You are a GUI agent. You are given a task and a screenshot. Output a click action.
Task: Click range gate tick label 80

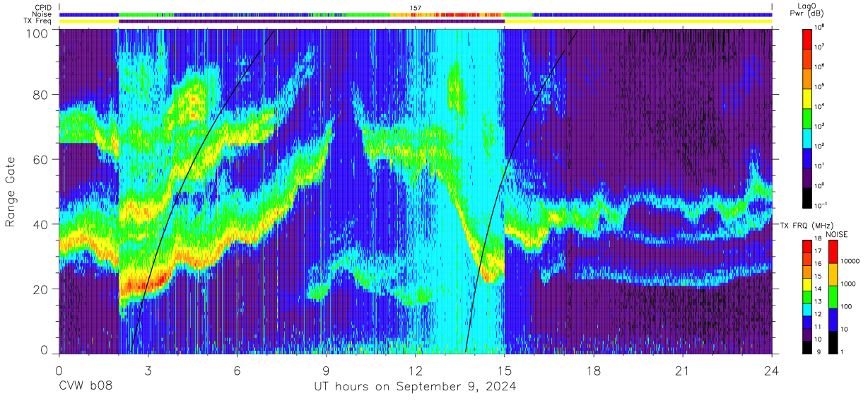click(42, 95)
